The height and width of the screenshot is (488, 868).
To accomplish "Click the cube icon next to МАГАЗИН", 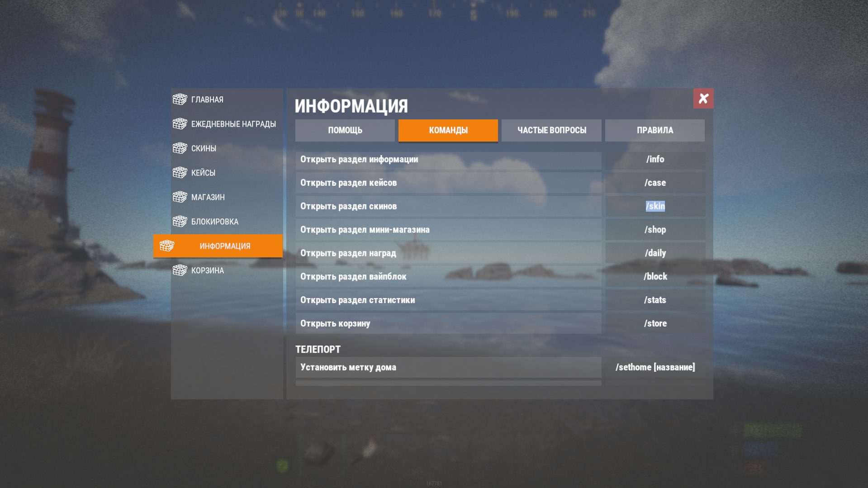I will click(180, 197).
